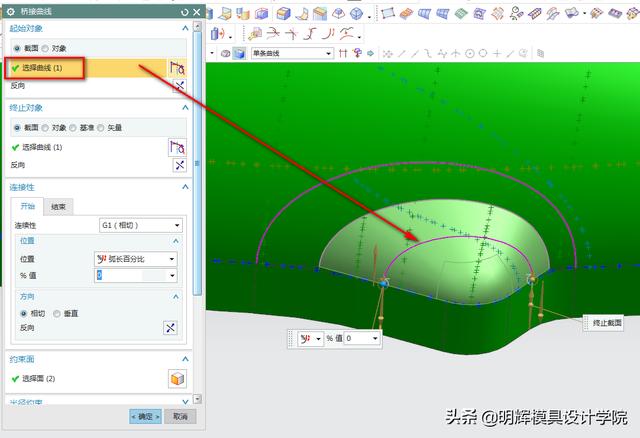
Task: Select 基准 radio under 终止对象
Action: point(73,128)
